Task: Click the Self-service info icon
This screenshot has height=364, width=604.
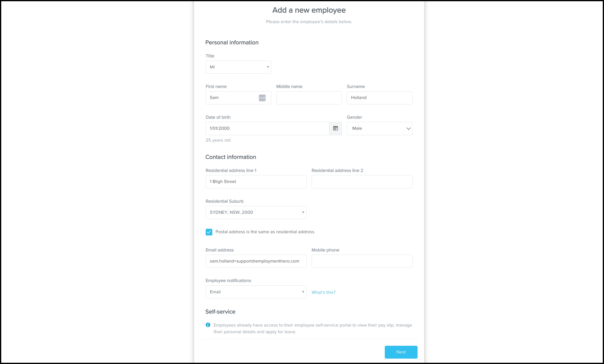Action: (x=208, y=325)
